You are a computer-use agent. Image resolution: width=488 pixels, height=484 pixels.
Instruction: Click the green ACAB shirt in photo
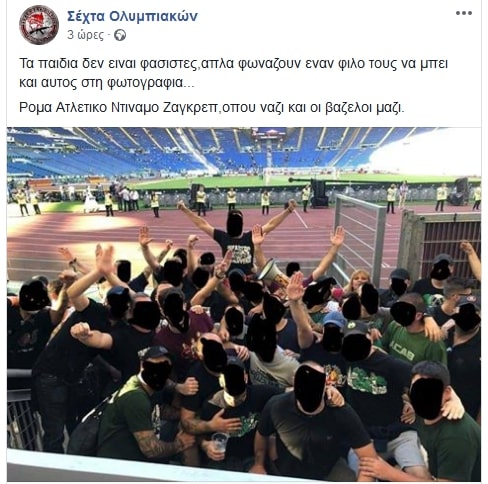pyautogui.click(x=412, y=345)
